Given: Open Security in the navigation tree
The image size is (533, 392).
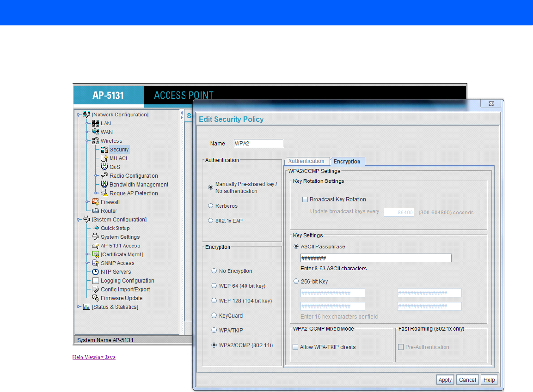Looking at the screenshot, I should tap(119, 149).
